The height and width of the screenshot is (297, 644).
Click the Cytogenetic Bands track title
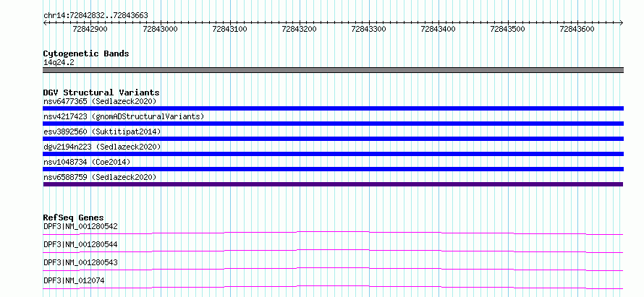coord(86,53)
